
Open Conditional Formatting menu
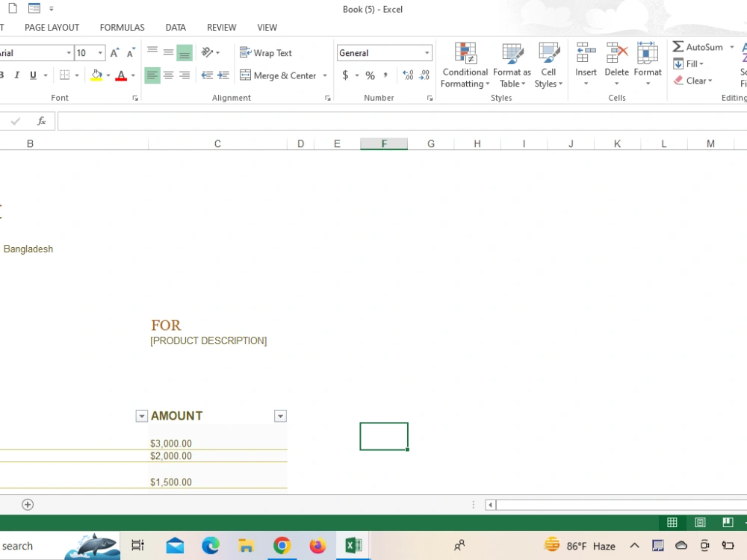point(465,65)
